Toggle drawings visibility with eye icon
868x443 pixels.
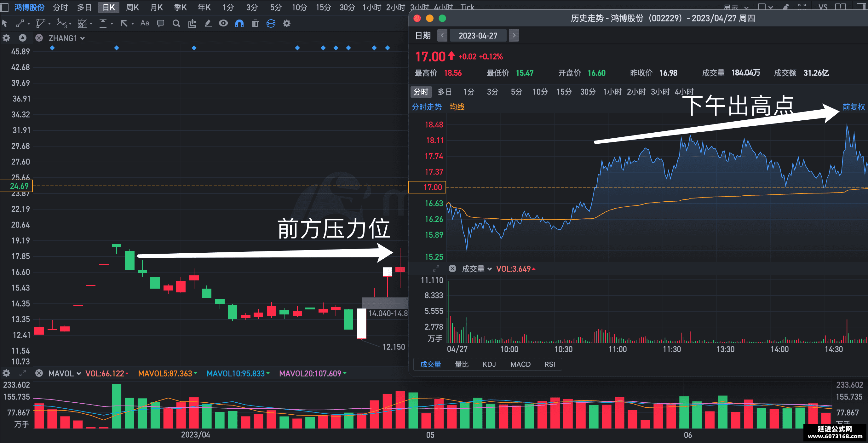pyautogui.click(x=223, y=23)
